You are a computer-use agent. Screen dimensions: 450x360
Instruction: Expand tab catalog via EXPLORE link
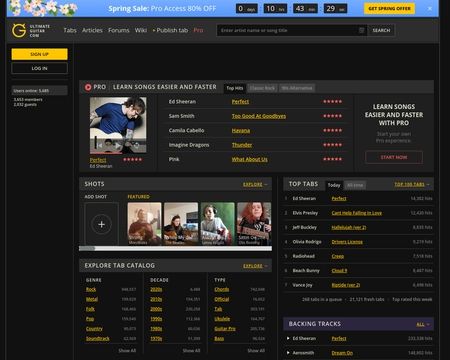pyautogui.click(x=255, y=266)
